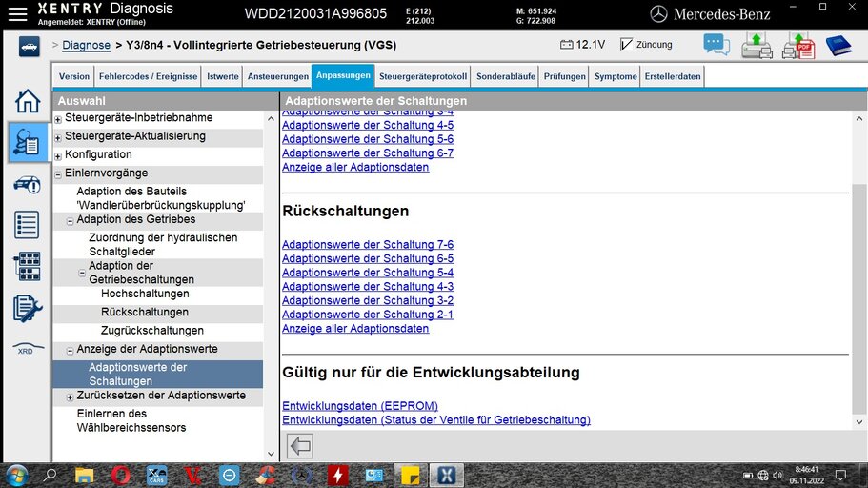Open Adaptionswerte der Schaltung 7-6 link
This screenshot has height=488, width=868.
[368, 244]
